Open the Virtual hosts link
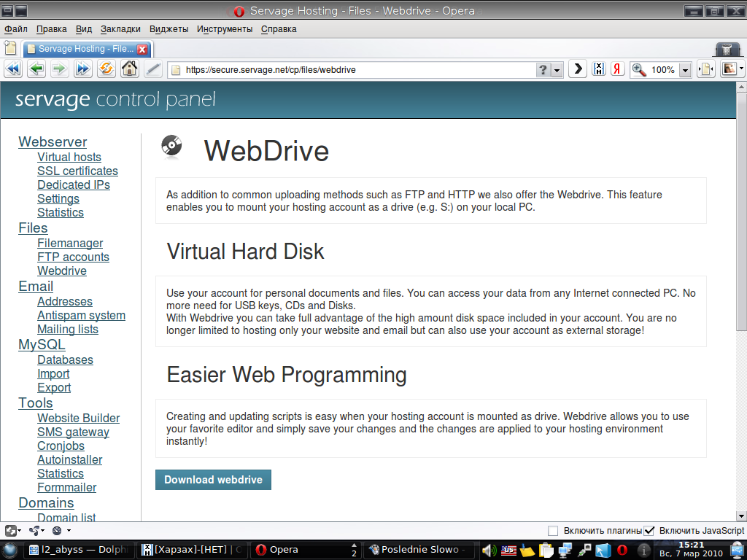Image resolution: width=747 pixels, height=560 pixels. (69, 157)
